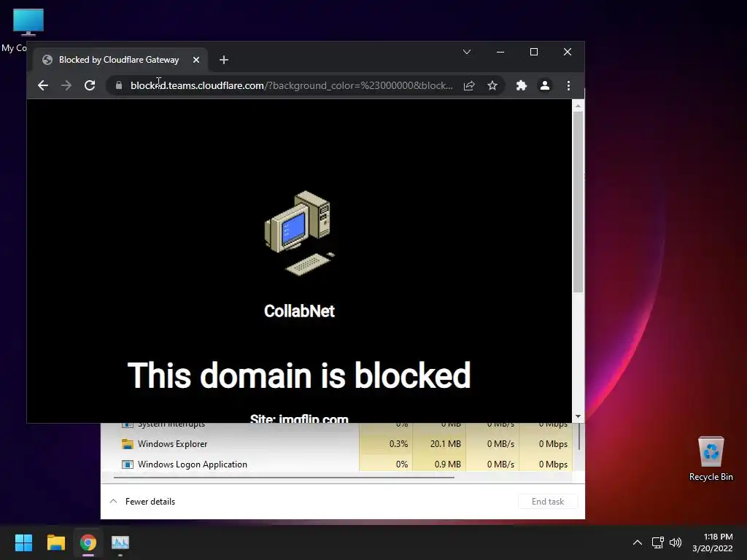
Task: Click the Chrome page scrollbar thumb
Action: (578, 202)
